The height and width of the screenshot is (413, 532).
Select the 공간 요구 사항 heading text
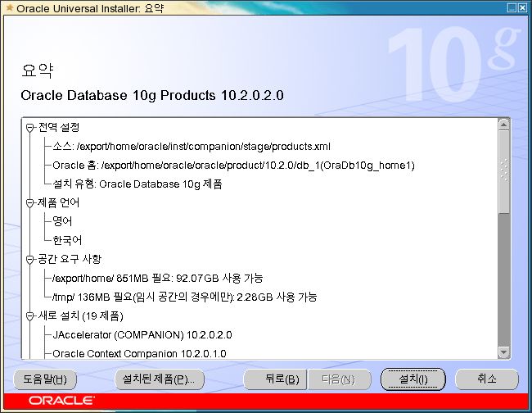coord(70,259)
